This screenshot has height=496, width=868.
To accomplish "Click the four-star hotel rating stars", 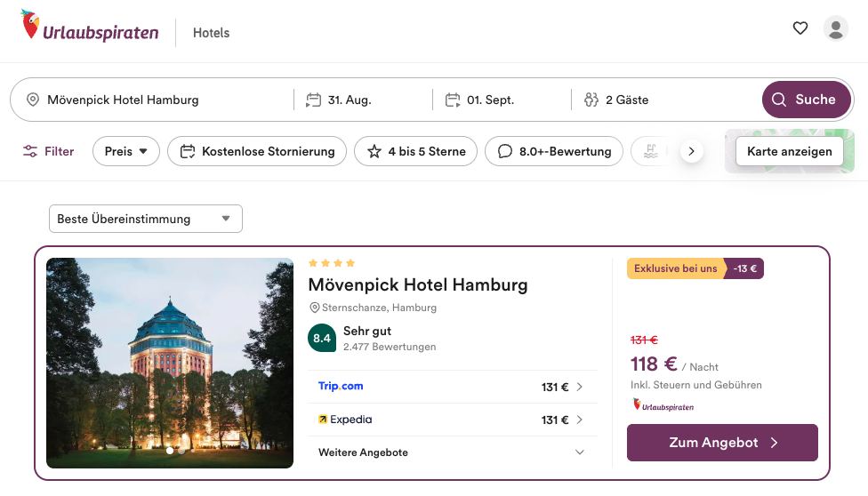I will coord(332,263).
